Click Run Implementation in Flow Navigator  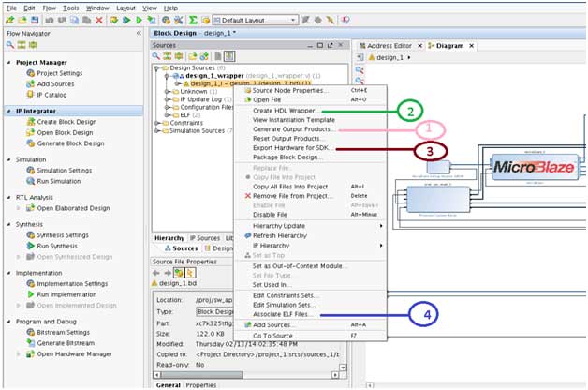[x=66, y=294]
